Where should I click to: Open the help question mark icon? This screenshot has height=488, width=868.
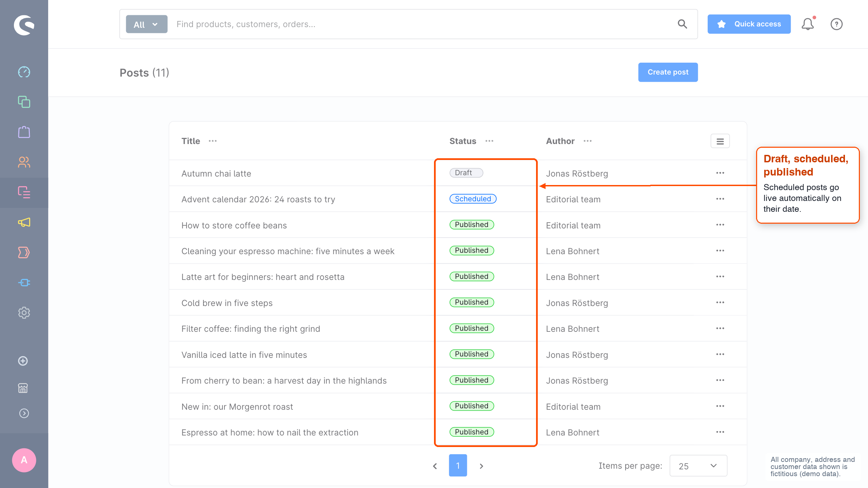[836, 24]
